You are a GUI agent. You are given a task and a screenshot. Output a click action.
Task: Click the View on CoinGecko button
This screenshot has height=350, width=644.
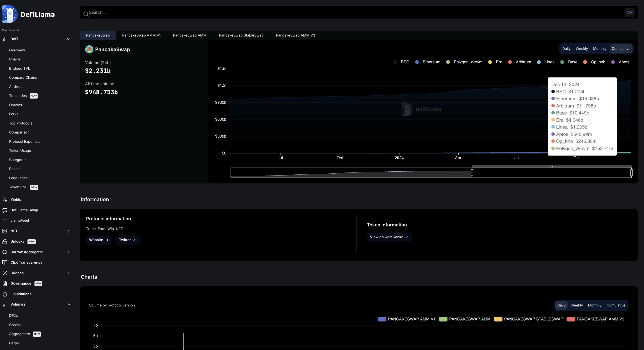pos(388,237)
